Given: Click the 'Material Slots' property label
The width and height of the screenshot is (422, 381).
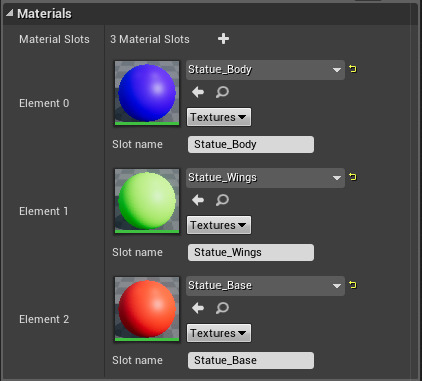Looking at the screenshot, I should pyautogui.click(x=54, y=39).
